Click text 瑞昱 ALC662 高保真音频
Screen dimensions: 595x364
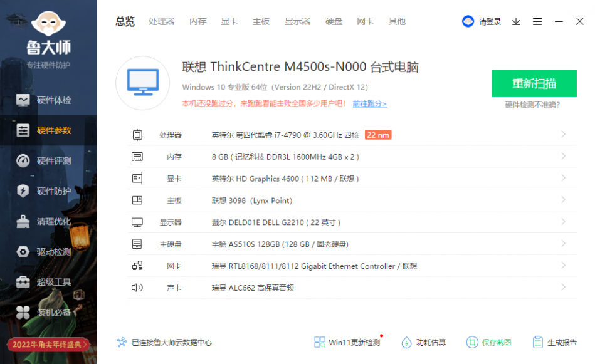253,288
